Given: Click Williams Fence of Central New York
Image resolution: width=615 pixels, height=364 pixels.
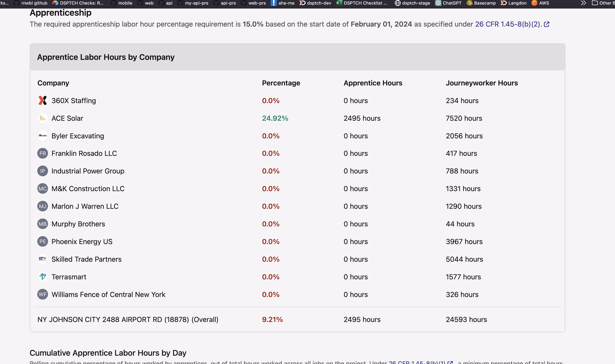Looking at the screenshot, I should point(109,294).
